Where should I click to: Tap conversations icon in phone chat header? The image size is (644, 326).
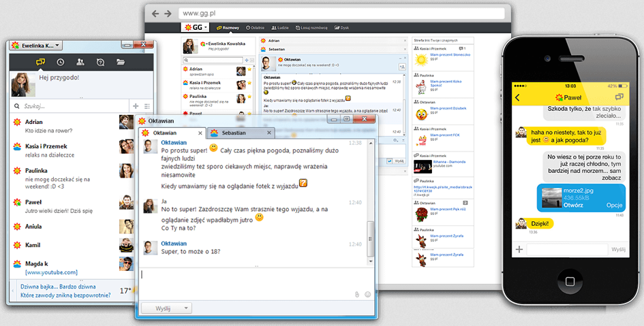click(x=619, y=97)
